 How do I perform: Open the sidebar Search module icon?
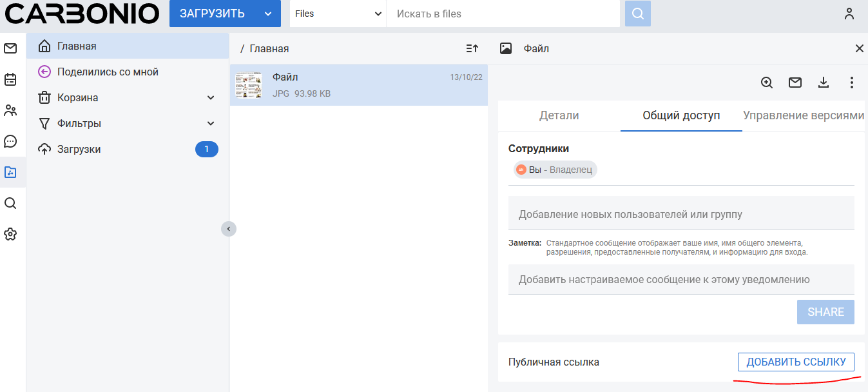(x=10, y=203)
